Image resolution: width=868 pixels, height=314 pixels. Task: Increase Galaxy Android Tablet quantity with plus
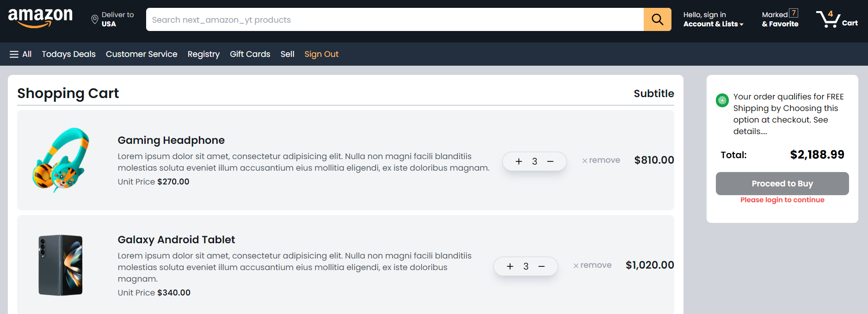click(x=510, y=266)
